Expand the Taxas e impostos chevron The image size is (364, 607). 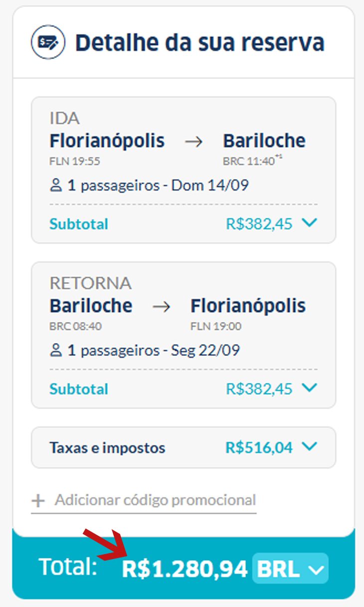tap(310, 447)
